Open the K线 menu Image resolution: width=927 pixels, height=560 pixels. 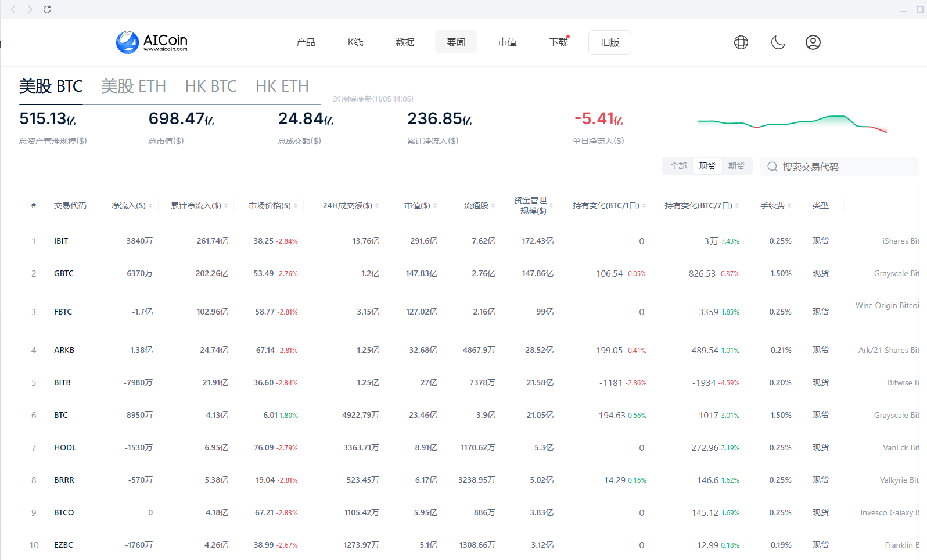355,42
